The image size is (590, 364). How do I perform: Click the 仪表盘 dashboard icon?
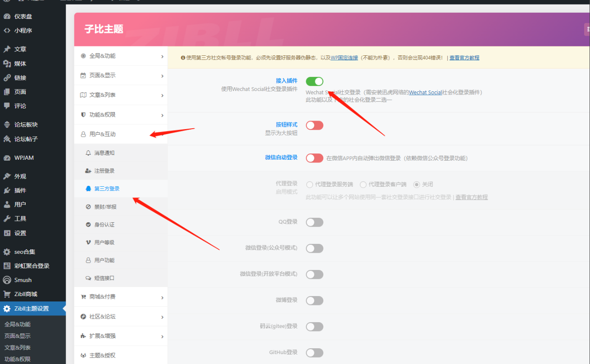pos(7,17)
